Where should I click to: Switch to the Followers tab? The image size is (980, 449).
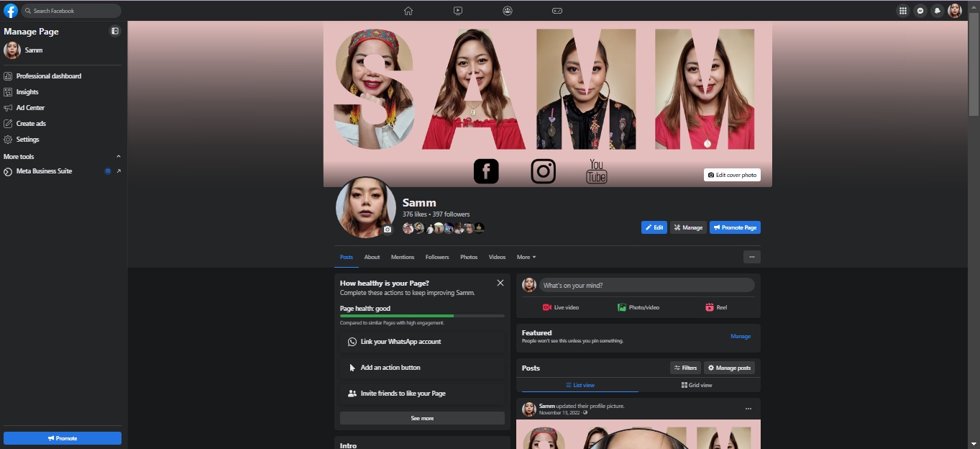pyautogui.click(x=437, y=257)
